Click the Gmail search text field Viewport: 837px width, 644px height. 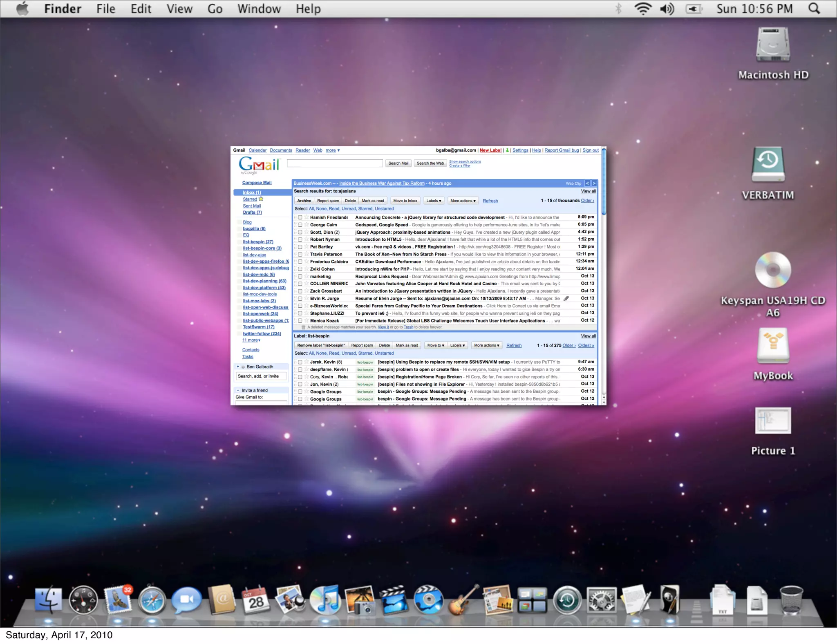(x=335, y=163)
